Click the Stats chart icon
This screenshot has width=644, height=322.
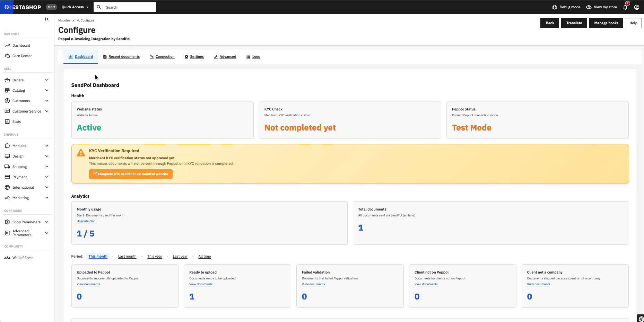(x=7, y=122)
